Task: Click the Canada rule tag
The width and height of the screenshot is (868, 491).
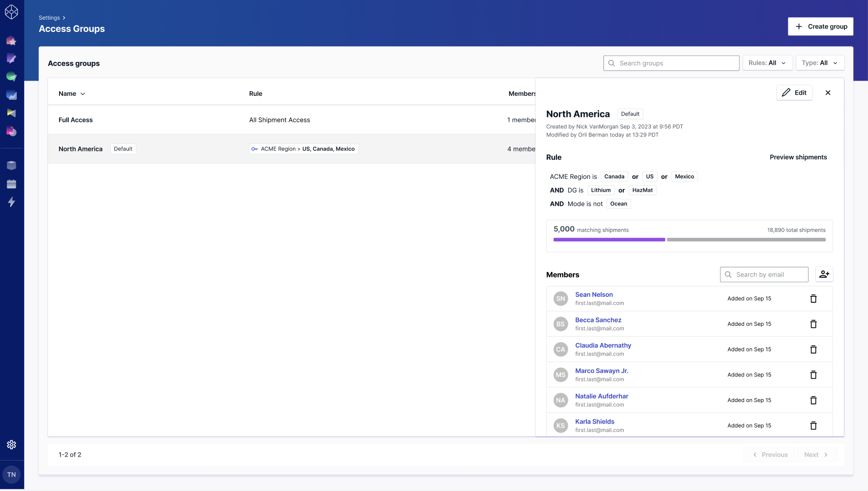Action: [x=614, y=176]
